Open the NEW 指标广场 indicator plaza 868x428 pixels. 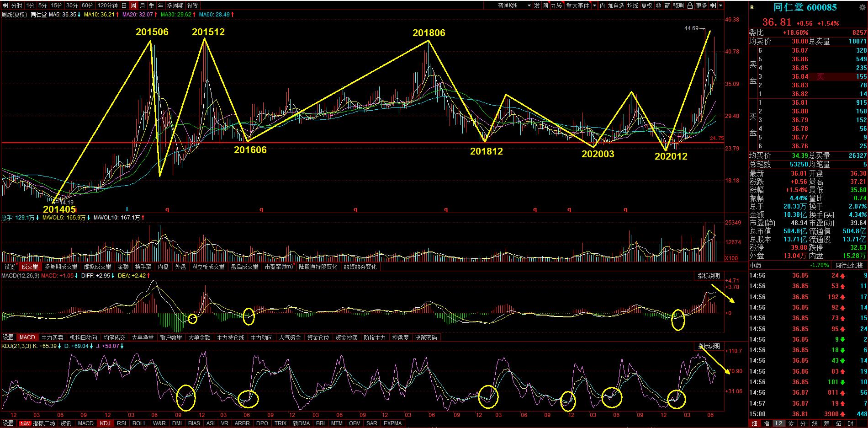[x=38, y=423]
